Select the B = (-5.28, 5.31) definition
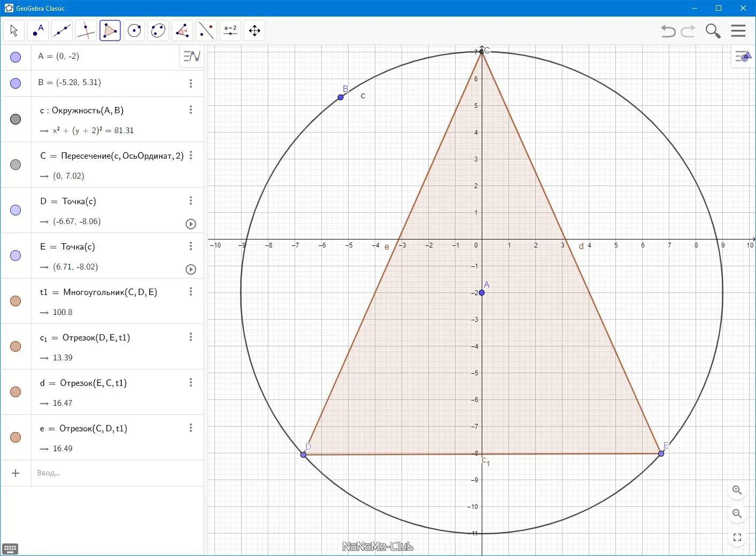This screenshot has height=556, width=756. pos(70,82)
